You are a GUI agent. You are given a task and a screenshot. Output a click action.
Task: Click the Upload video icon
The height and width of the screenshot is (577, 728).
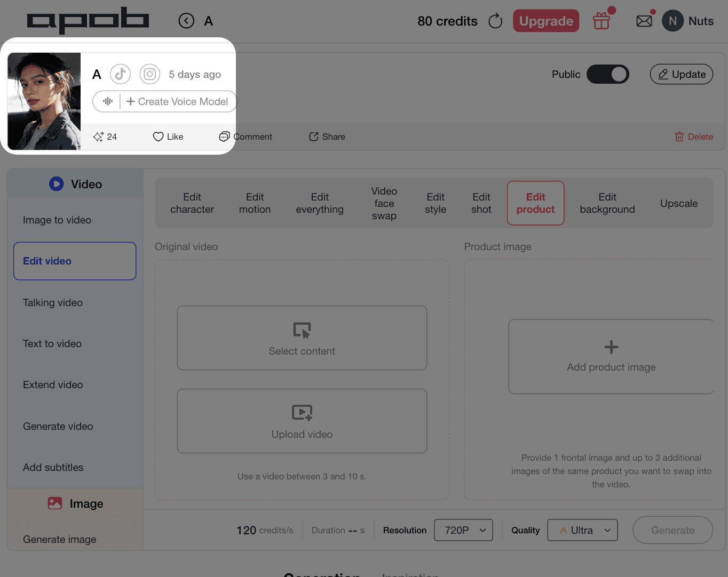pos(302,413)
